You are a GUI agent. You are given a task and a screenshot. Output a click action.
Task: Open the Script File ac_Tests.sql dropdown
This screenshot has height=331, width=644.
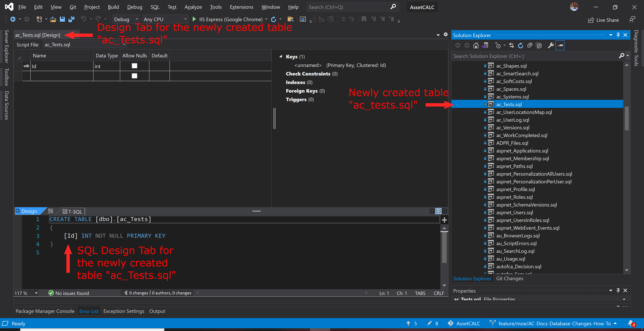tap(85, 45)
